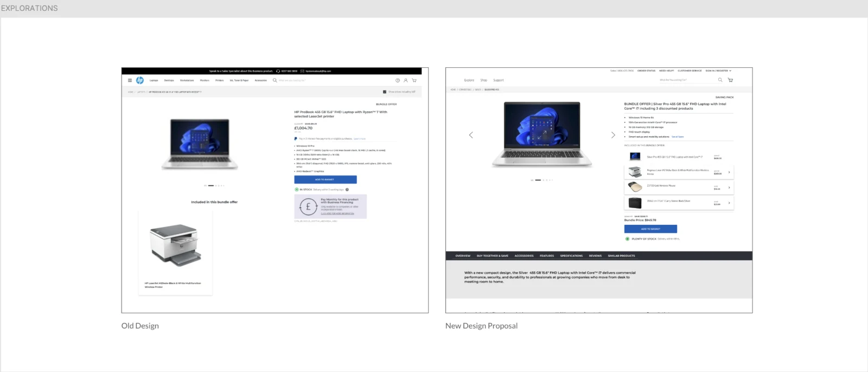
Task: Open help question-mark icon in Old Design header
Action: (x=398, y=80)
